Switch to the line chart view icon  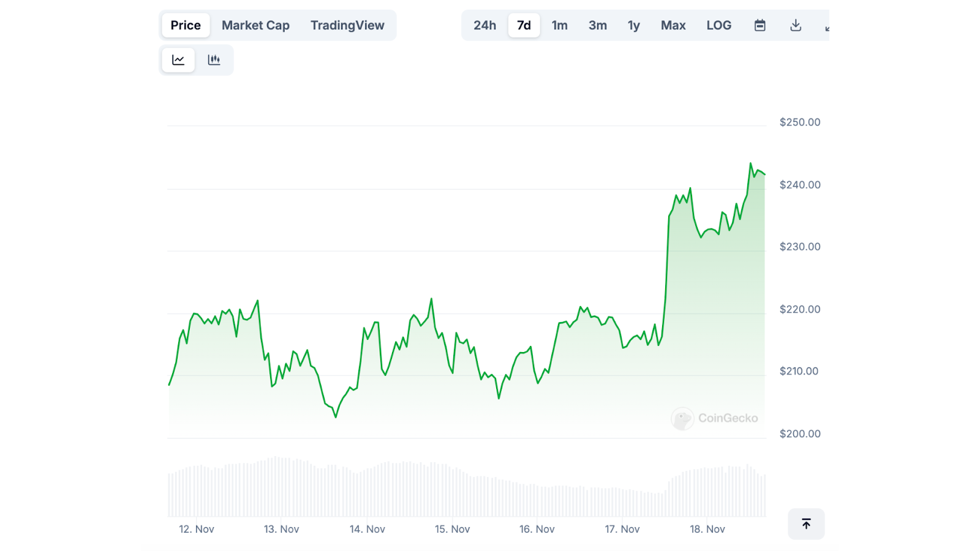(178, 60)
